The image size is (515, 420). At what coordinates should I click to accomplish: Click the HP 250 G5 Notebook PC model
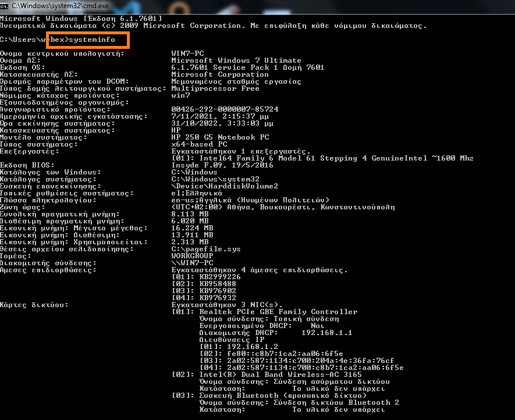(x=220, y=137)
